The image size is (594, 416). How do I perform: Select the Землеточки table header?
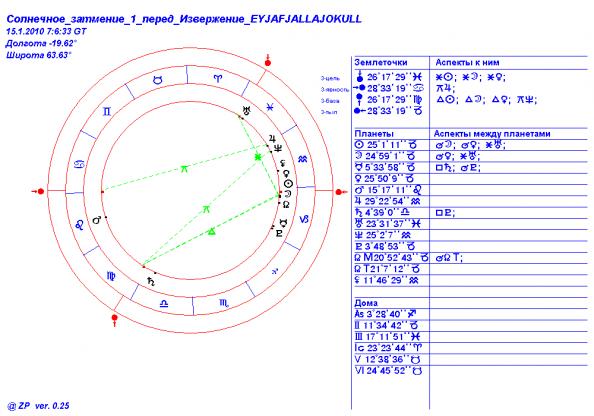coord(381,63)
